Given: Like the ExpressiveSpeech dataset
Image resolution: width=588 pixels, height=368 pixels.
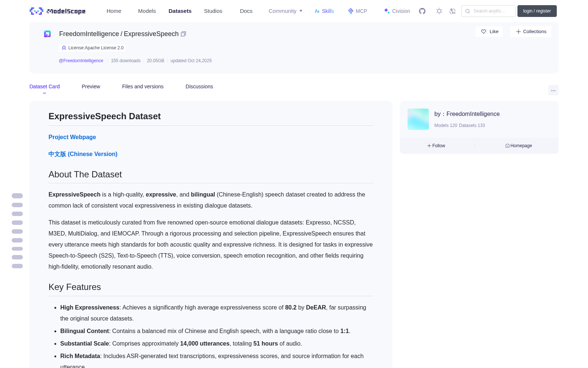Looking at the screenshot, I should [x=489, y=32].
